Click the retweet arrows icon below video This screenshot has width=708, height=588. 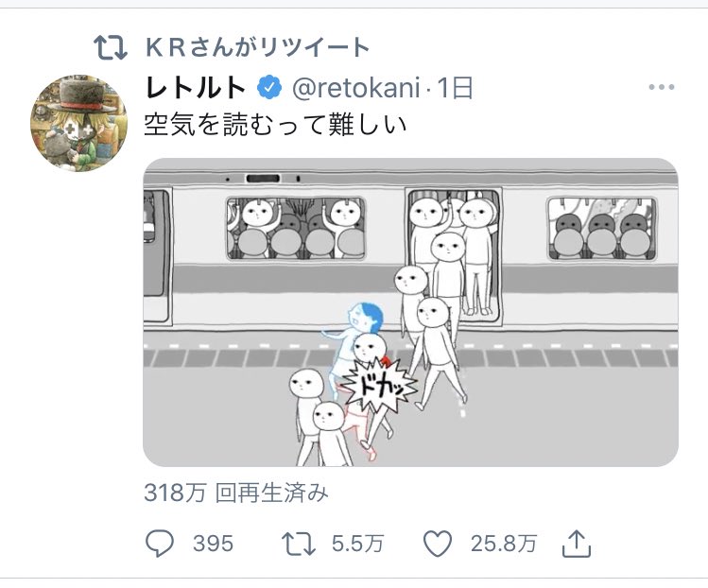point(298,544)
